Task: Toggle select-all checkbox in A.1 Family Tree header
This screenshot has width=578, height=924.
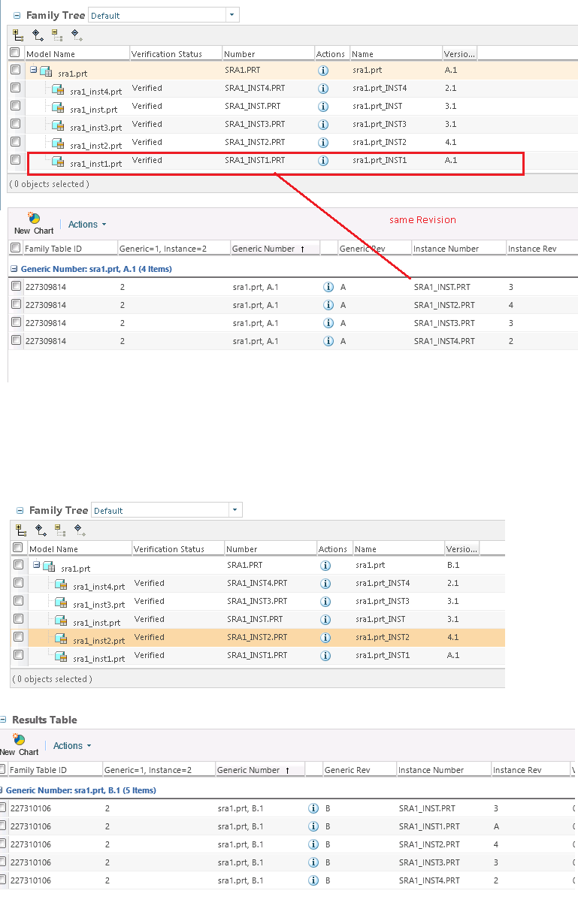Action: 14,53
